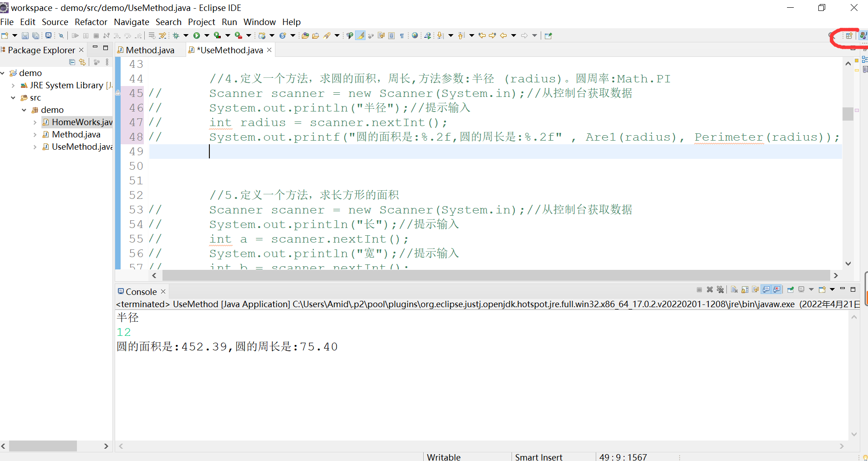Toggle Mark Occurrences highlighter
The width and height of the screenshot is (868, 461).
tap(360, 35)
